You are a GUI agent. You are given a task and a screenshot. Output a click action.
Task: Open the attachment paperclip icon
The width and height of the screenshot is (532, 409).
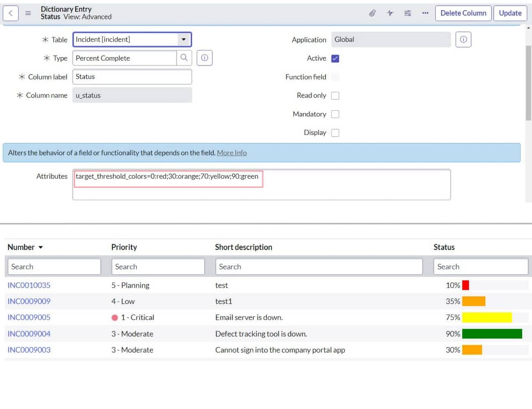click(x=372, y=13)
